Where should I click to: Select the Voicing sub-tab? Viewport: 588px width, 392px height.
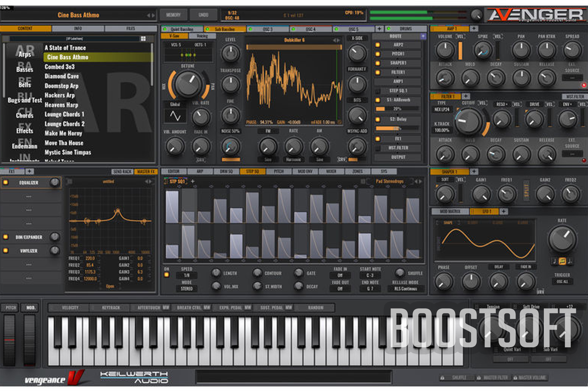point(202,36)
